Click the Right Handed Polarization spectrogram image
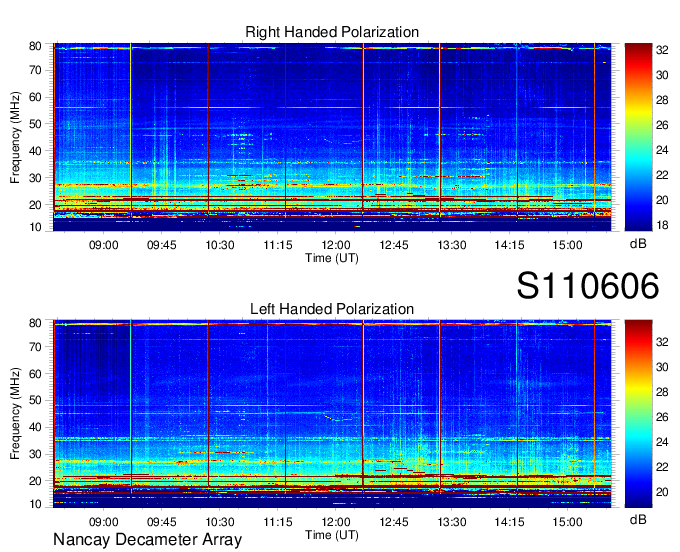 (x=332, y=137)
